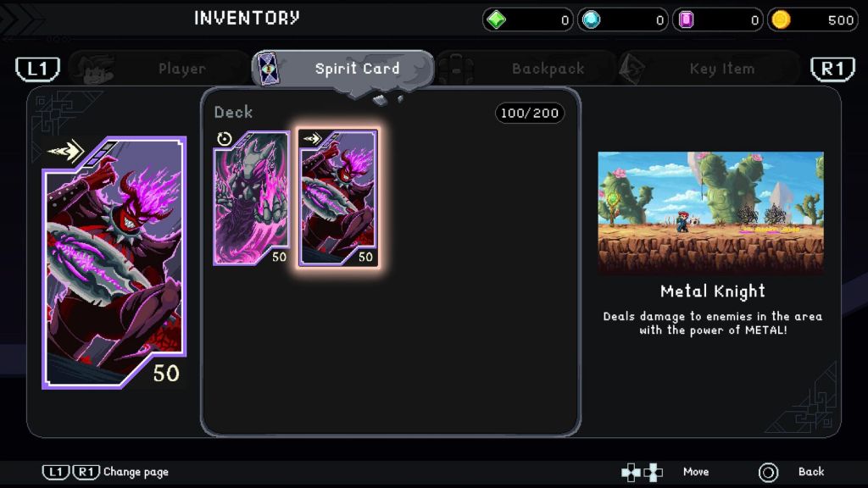Click the gold coin currency icon
Viewport: 868px width, 488px height.
click(781, 20)
